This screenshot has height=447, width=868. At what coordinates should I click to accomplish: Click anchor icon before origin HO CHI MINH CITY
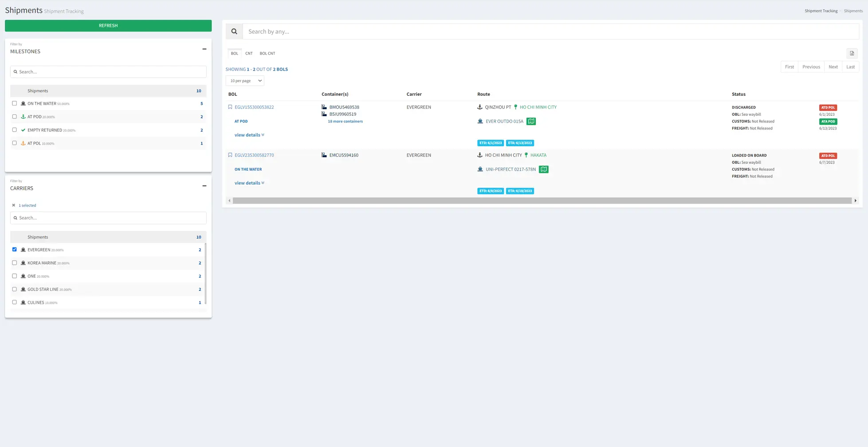[480, 155]
